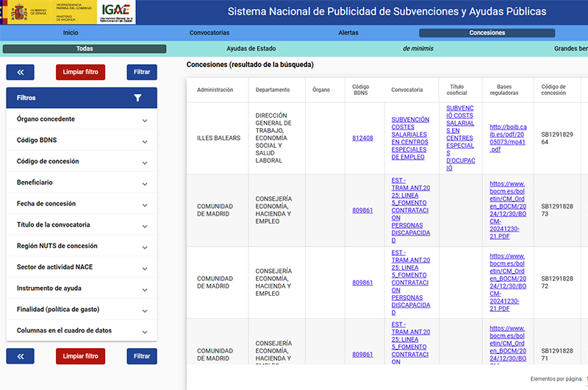Open EST-TRAM.ANT.2025 convocatoria link in SB129182872 row
The width and height of the screenshot is (588, 390).
pos(411,283)
